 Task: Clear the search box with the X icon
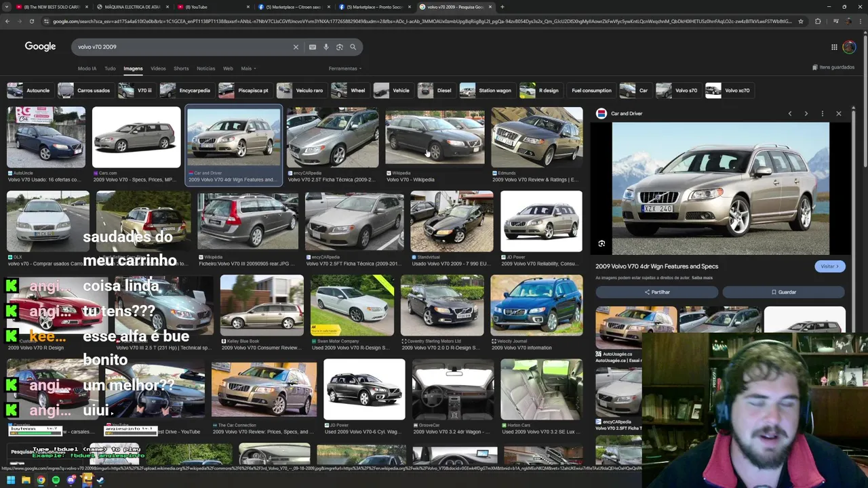(x=296, y=47)
